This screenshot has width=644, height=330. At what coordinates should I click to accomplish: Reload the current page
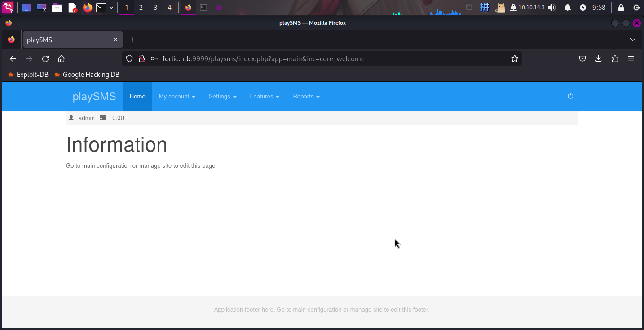click(x=45, y=59)
